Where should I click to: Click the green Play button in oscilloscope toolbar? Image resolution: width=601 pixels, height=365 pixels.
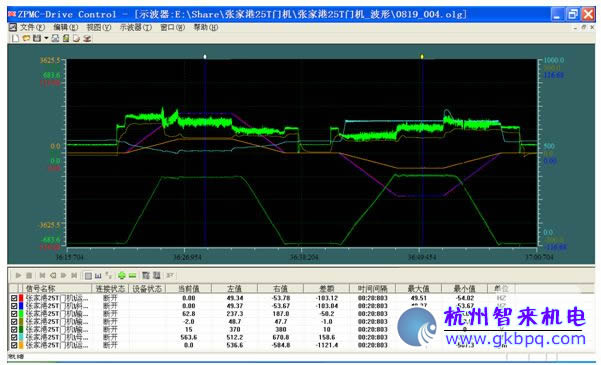tap(18, 275)
